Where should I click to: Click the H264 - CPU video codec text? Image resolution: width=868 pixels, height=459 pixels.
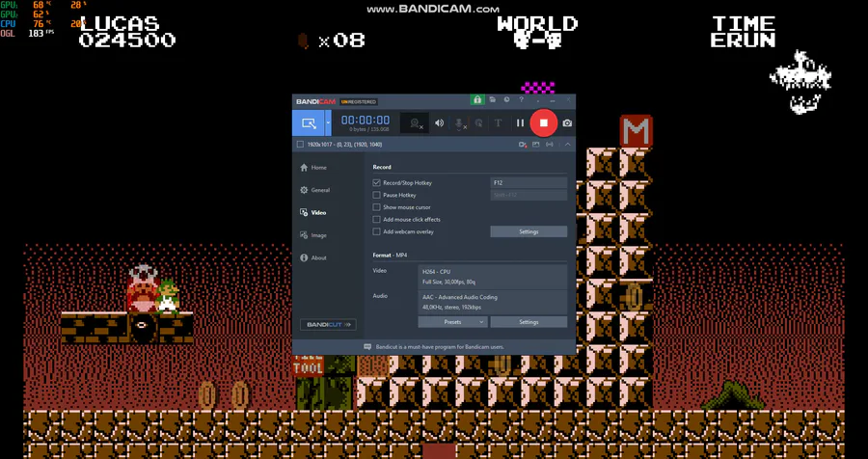coord(436,272)
